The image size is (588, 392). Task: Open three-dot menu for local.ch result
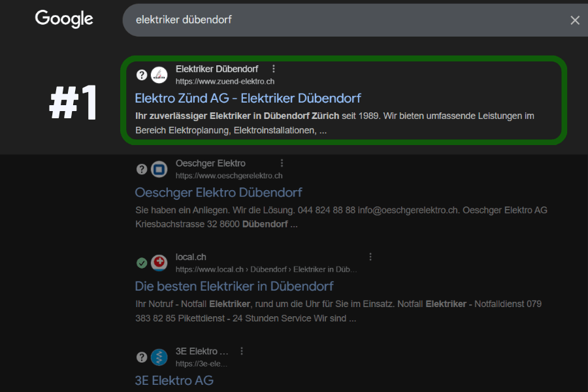click(370, 257)
